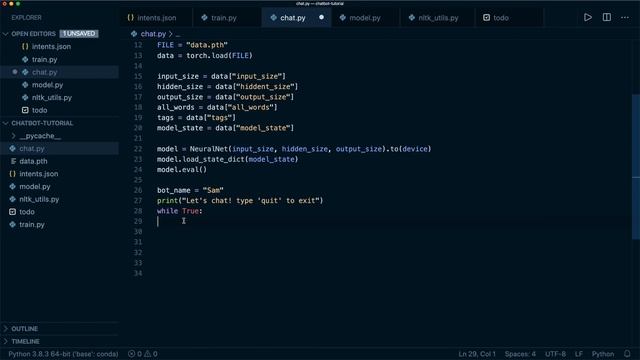This screenshot has height=360, width=640.
Task: Click the Ln 29, Col 1 indicator
Action: pos(476,354)
